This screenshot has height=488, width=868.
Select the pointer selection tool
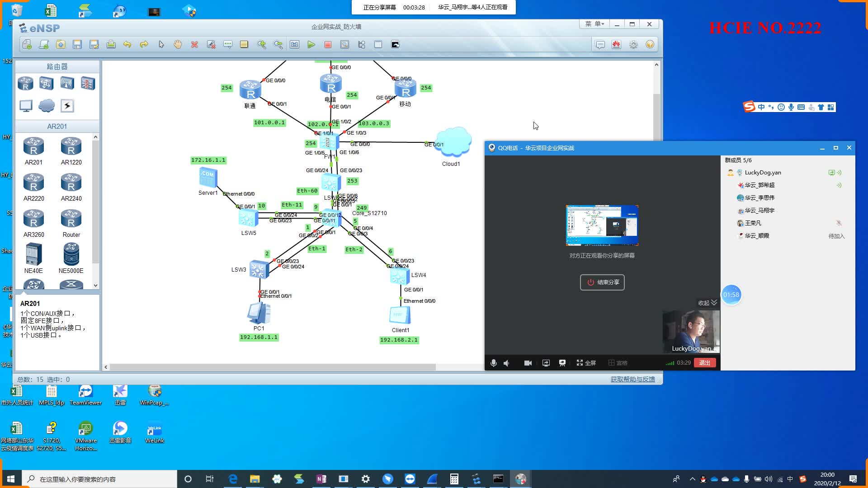[161, 44]
